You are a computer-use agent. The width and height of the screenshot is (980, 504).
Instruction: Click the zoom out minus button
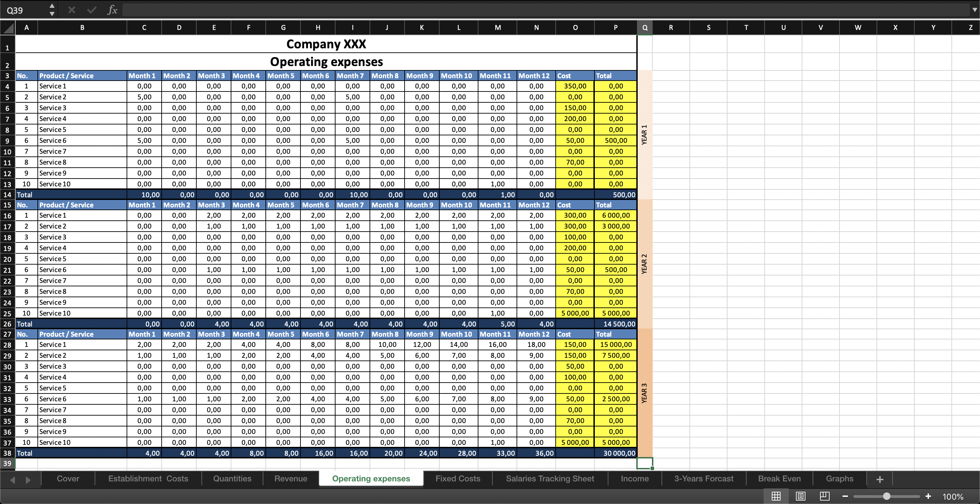point(845,497)
